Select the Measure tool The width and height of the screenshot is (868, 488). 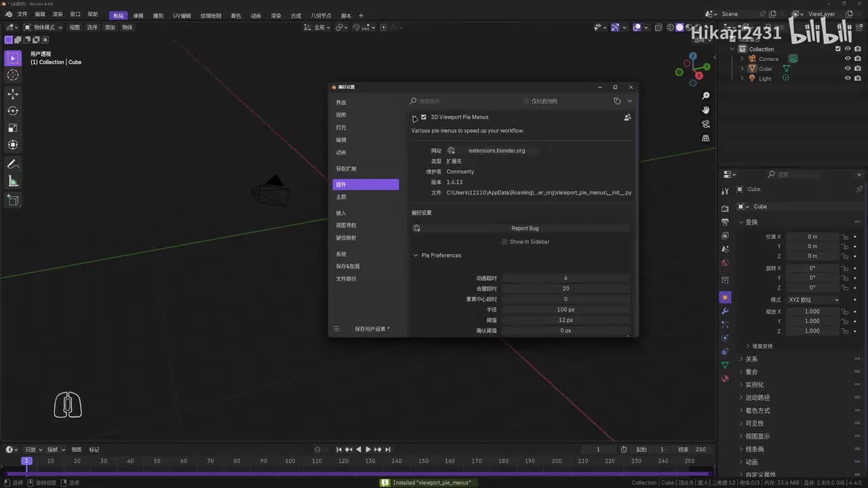[x=13, y=181]
